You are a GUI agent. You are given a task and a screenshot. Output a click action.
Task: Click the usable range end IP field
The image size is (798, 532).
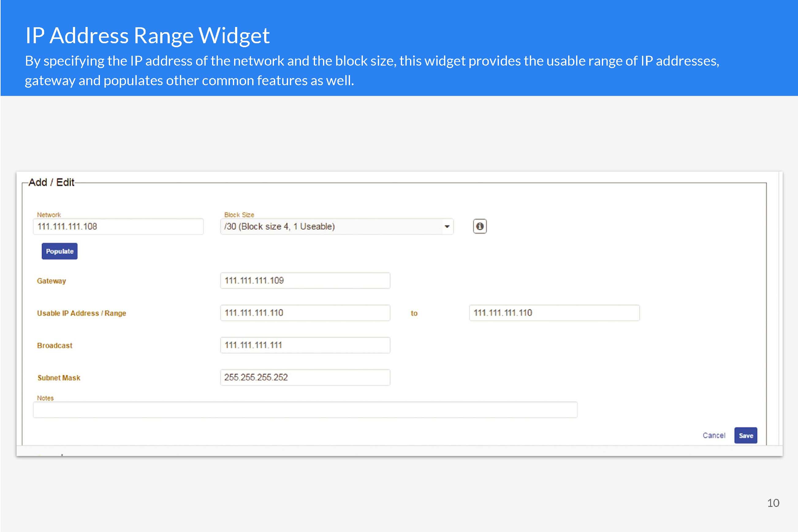click(554, 313)
